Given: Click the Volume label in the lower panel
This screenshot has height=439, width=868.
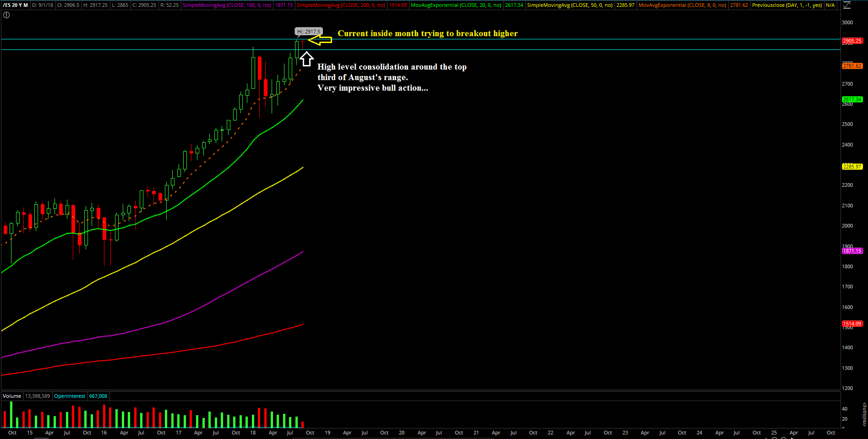Looking at the screenshot, I should (12, 396).
